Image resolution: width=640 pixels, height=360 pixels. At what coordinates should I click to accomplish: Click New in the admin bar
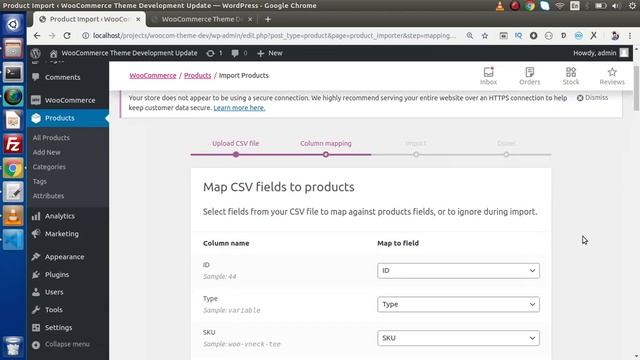(x=270, y=53)
